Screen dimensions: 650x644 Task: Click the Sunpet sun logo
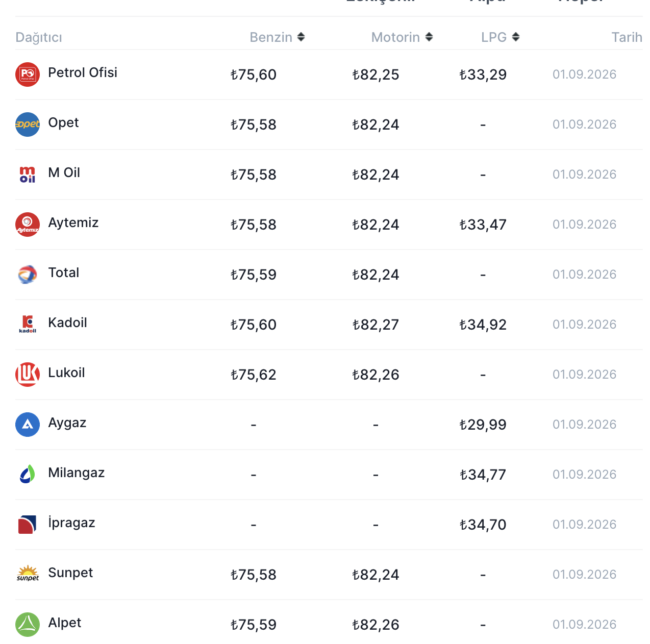28,575
